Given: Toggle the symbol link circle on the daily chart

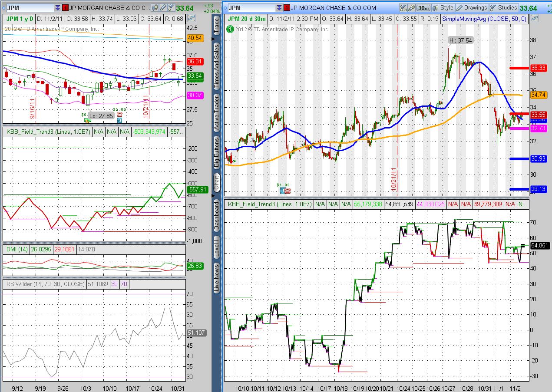Looking at the screenshot, I should 3,7.
